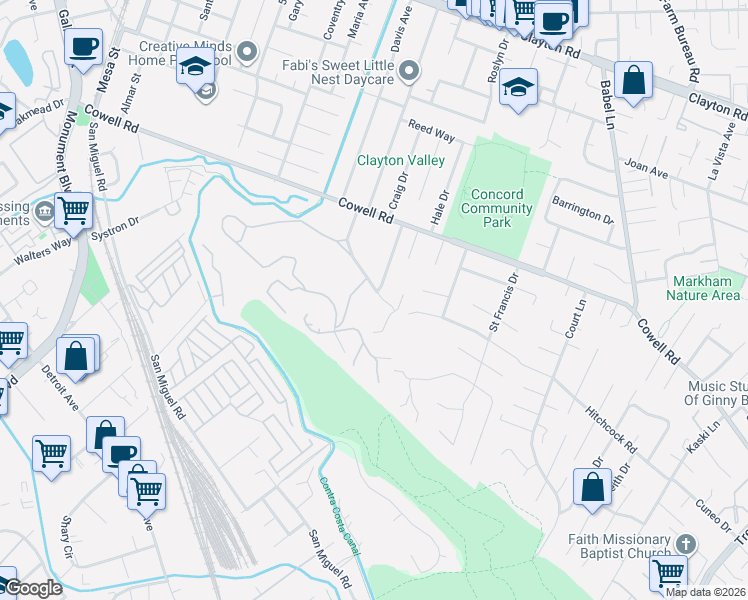
Task: Click the Babel Ln street label
Action: [607, 105]
